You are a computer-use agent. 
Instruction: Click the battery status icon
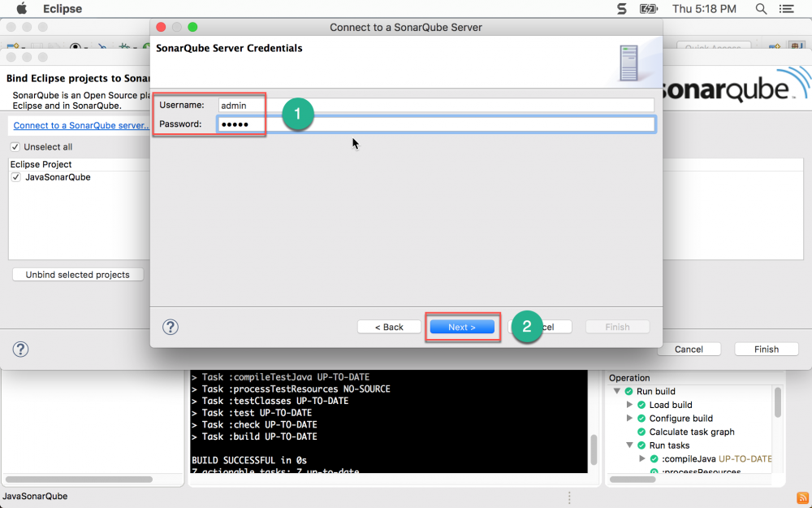[x=648, y=9]
